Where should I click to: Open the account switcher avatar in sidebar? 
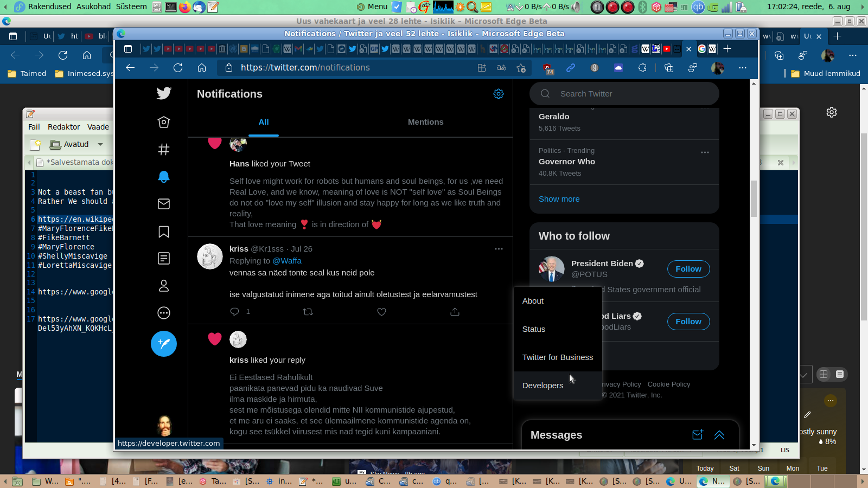pos(164,425)
